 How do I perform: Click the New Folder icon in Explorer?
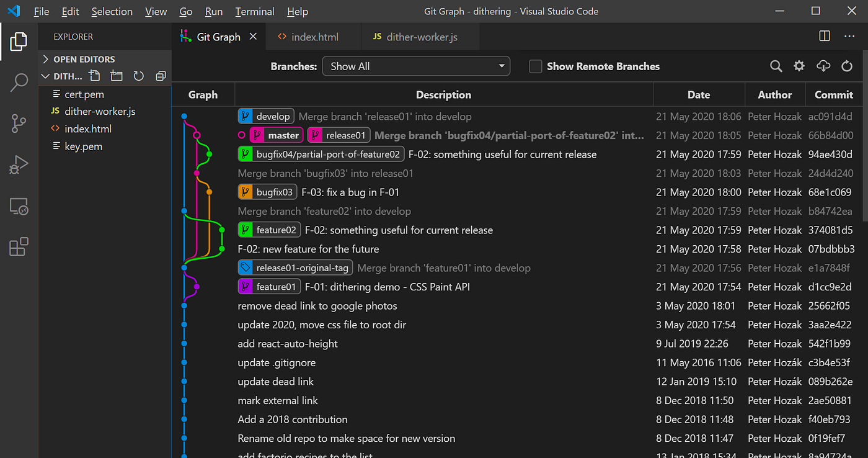coord(117,76)
